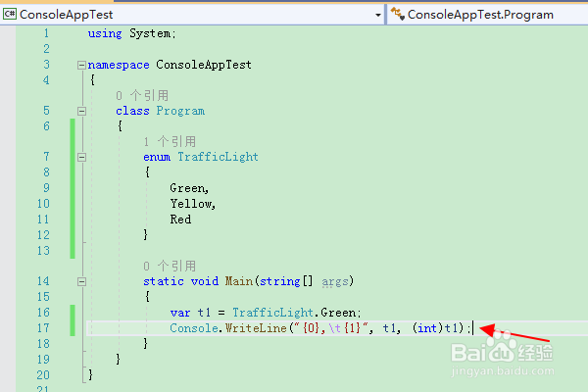Click the format string "{0},\t{1}"
This screenshot has width=588, height=392.
click(331, 328)
